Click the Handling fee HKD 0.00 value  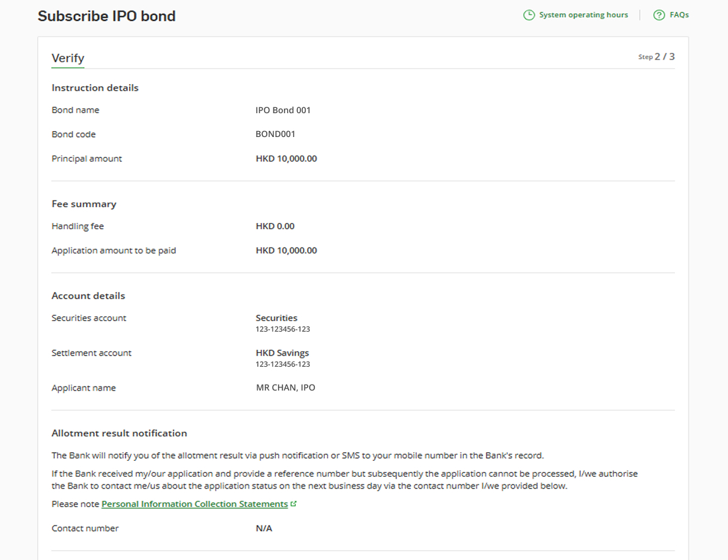(275, 226)
